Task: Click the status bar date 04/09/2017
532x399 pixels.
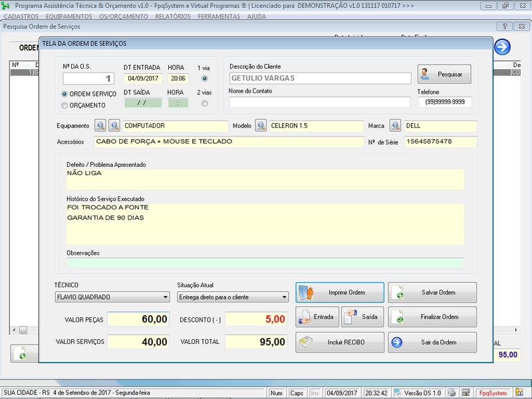Action: pos(342,393)
